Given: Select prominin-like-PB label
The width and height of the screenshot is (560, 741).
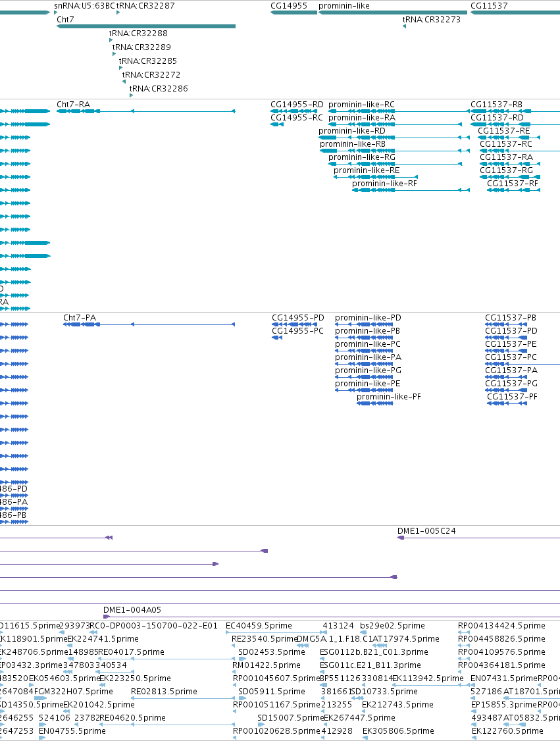Looking at the screenshot, I should coord(368,331).
